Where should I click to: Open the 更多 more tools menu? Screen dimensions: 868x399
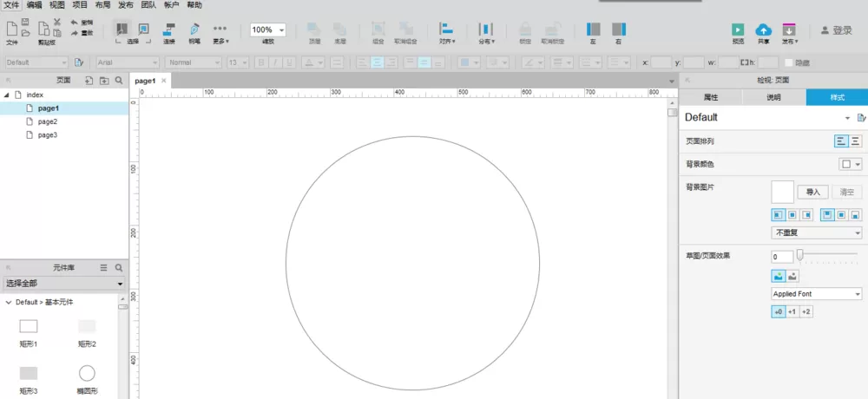pyautogui.click(x=220, y=33)
